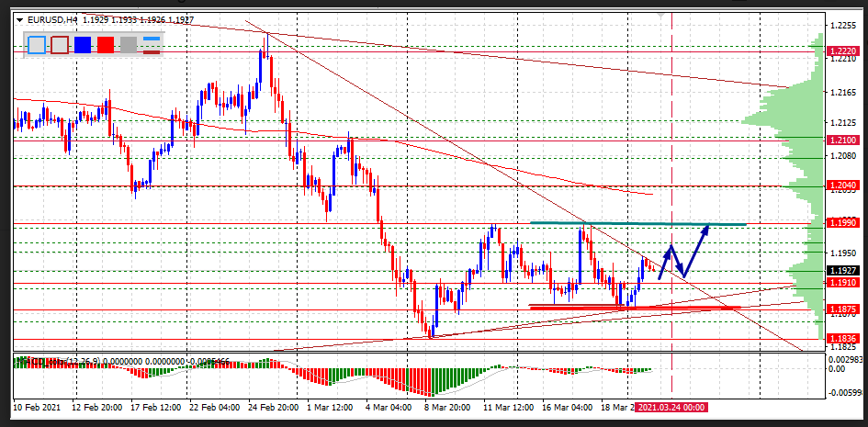This screenshot has width=868, height=427.
Task: Click the EURUSD,H4 chart title text
Action: tap(53, 18)
